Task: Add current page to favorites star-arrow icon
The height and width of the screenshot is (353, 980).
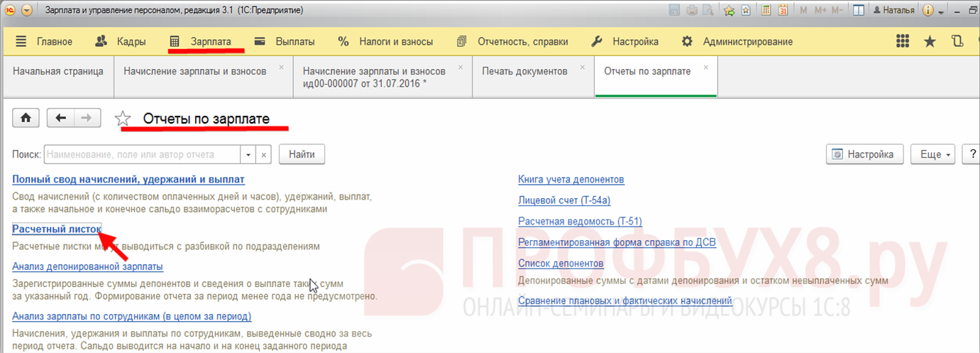Action: point(729,11)
